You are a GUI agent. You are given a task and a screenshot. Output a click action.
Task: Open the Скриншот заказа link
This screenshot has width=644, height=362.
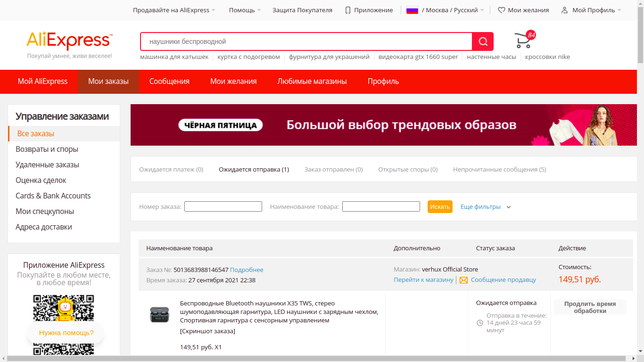click(207, 331)
